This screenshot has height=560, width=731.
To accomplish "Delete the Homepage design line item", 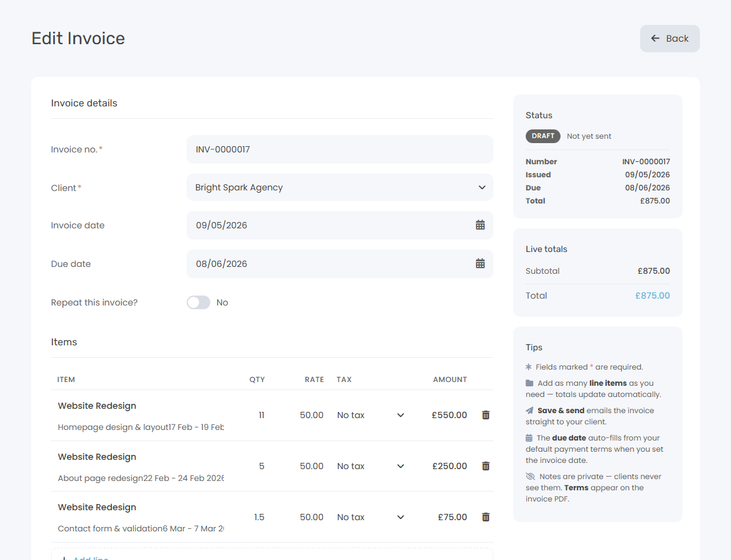I will [x=485, y=415].
